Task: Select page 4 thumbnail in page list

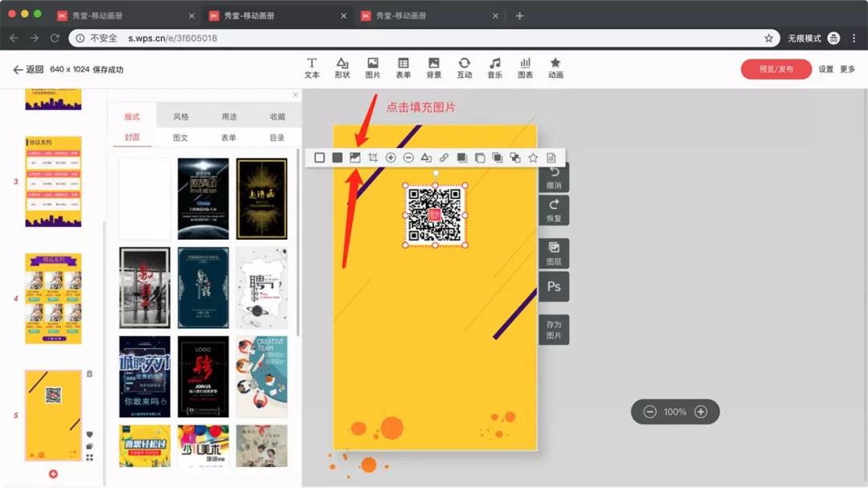Action: tap(53, 298)
